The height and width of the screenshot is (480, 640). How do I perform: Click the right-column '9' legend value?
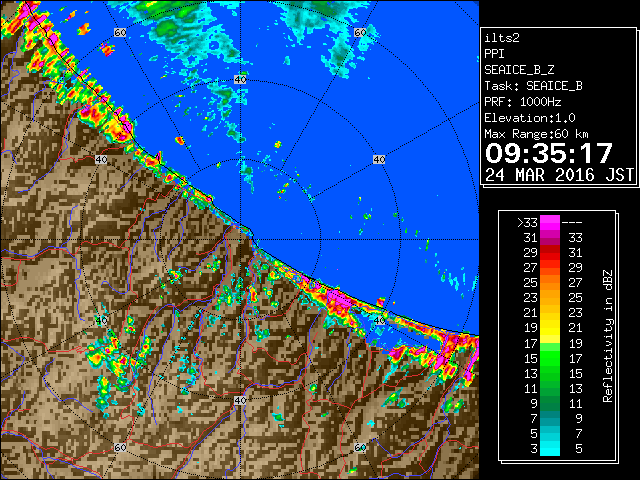579,418
